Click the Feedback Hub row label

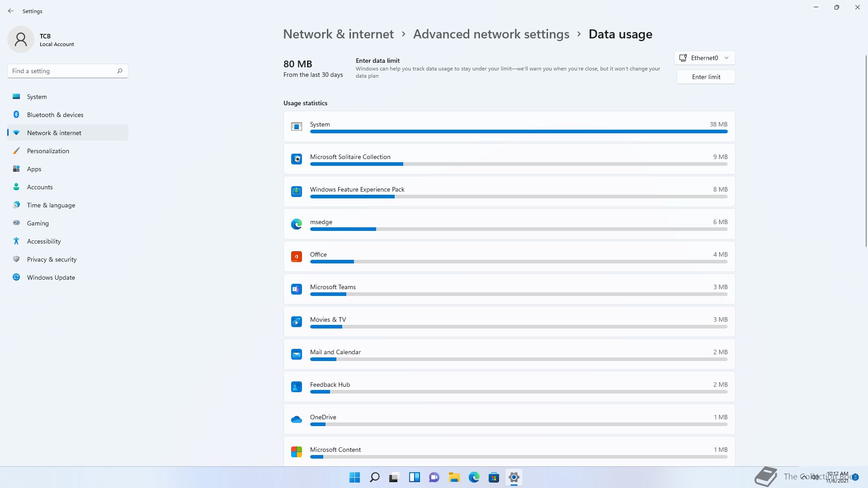click(x=330, y=385)
